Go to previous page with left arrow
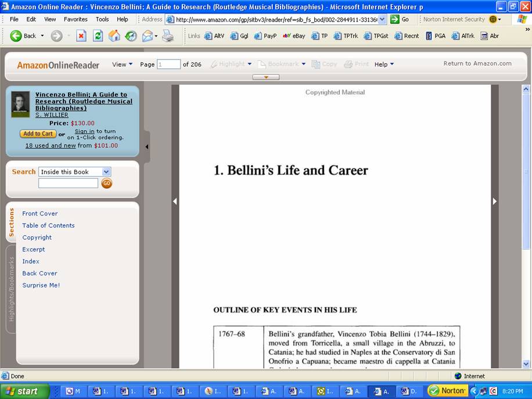The height and width of the screenshot is (399, 532). (x=175, y=202)
